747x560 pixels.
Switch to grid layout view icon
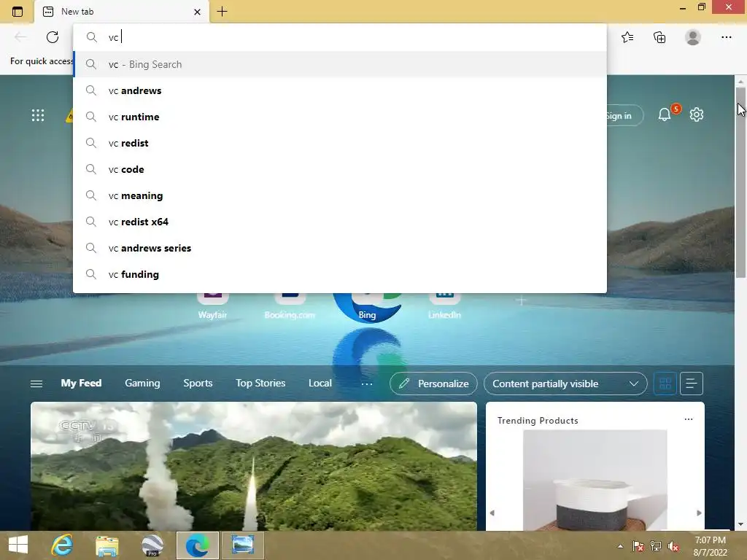pos(665,384)
